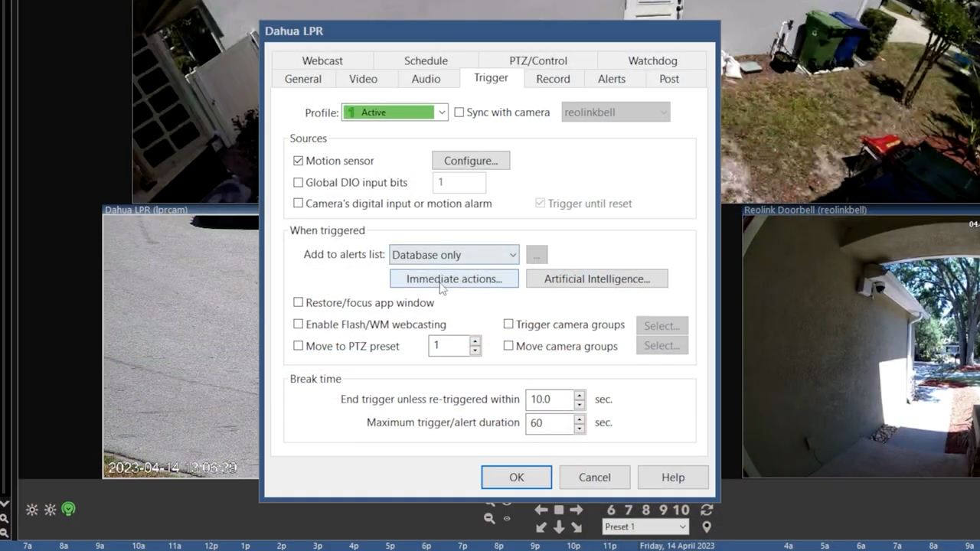Viewport: 980px width, 551px height.
Task: Open Help for camera settings
Action: click(673, 478)
